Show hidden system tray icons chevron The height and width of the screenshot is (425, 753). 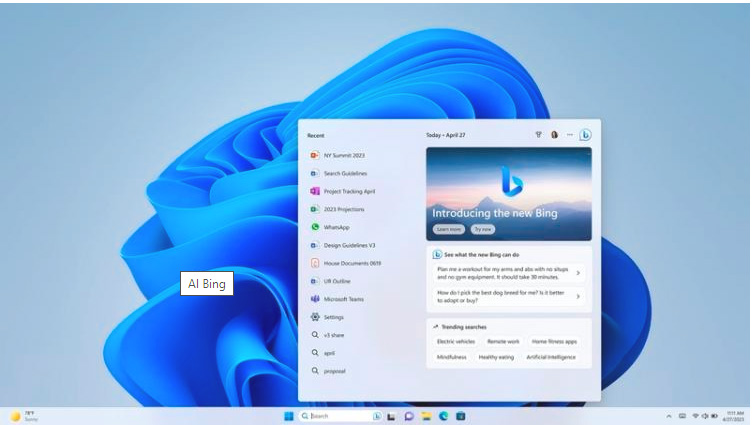pyautogui.click(x=669, y=416)
